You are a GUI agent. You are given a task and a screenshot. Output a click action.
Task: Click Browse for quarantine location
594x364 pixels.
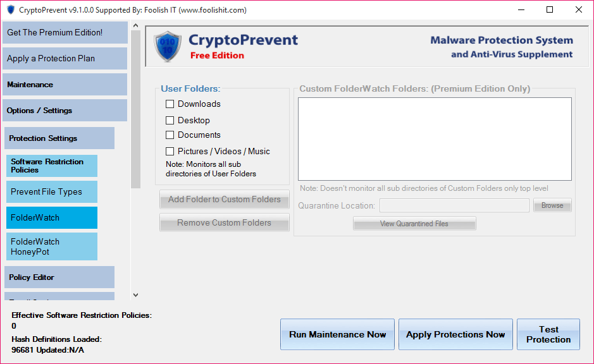[552, 205]
